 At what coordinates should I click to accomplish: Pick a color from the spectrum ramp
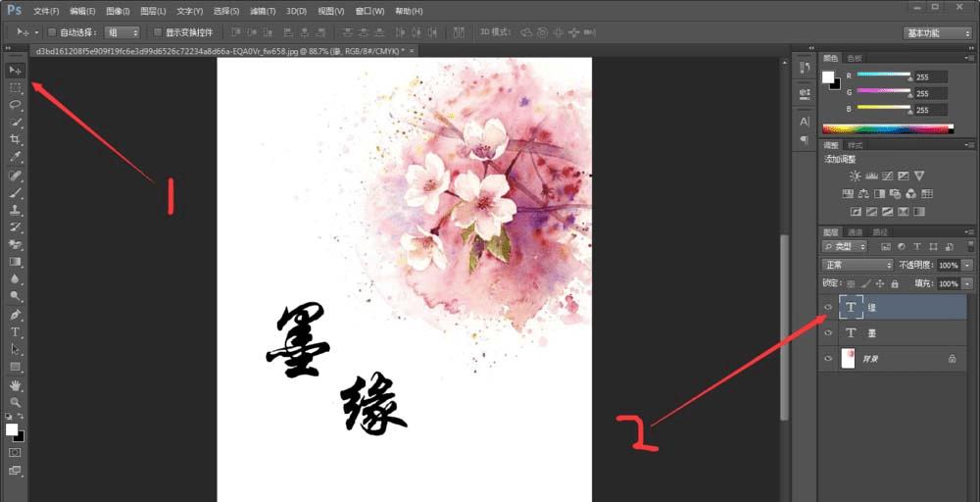[888, 129]
